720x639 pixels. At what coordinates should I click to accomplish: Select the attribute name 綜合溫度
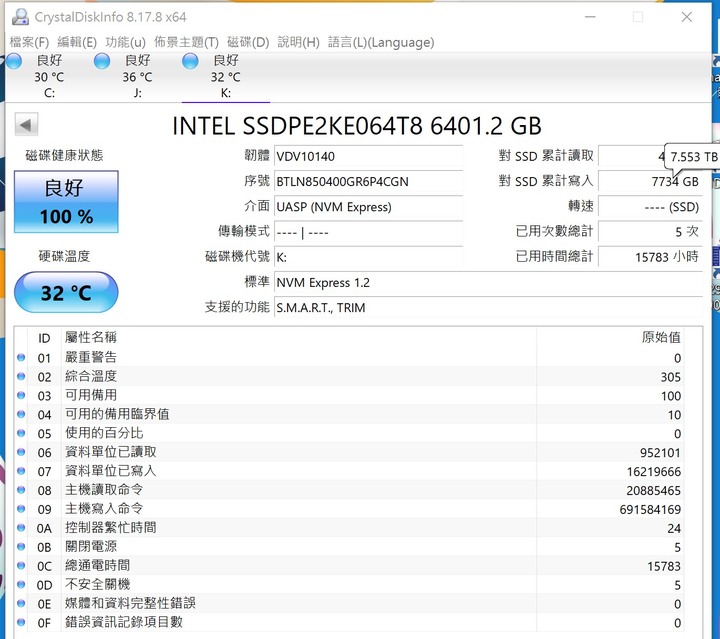click(90, 376)
